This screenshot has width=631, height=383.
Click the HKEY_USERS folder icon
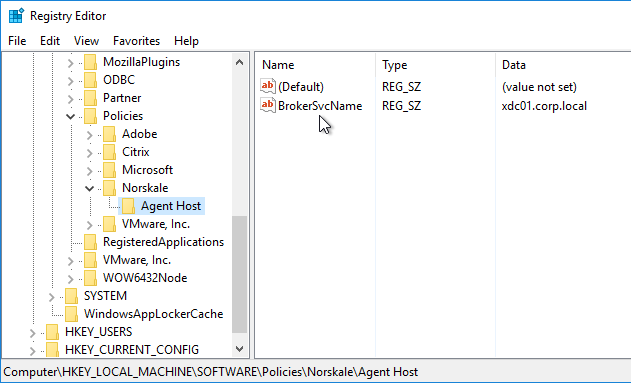(x=52, y=332)
